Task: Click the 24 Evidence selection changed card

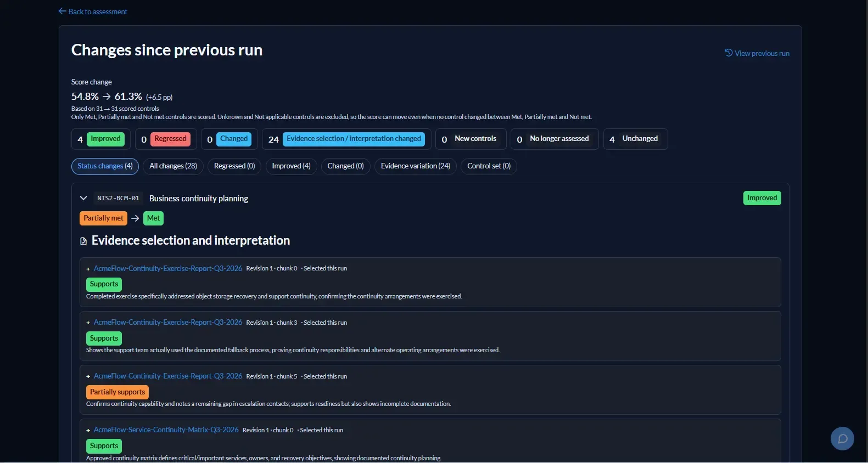Action: pos(346,139)
